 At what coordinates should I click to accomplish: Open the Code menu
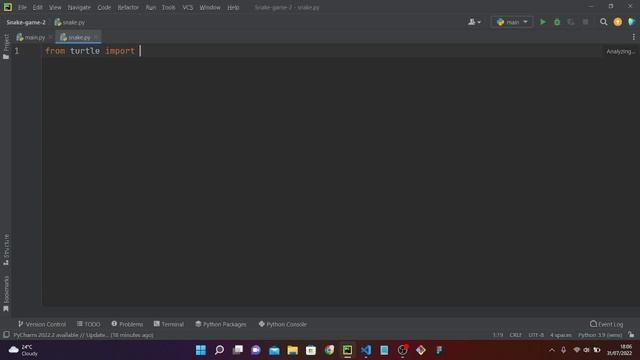click(104, 7)
